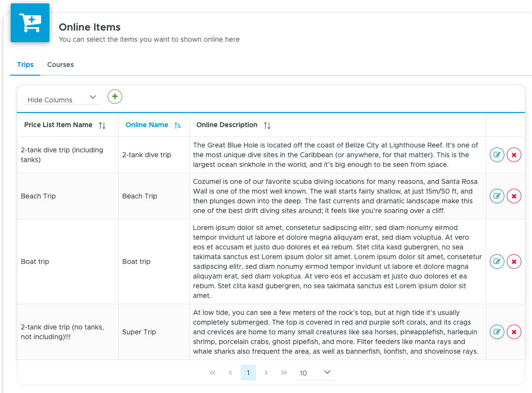The image size is (532, 393).
Task: Remove the Beach Trip row
Action: tap(514, 196)
